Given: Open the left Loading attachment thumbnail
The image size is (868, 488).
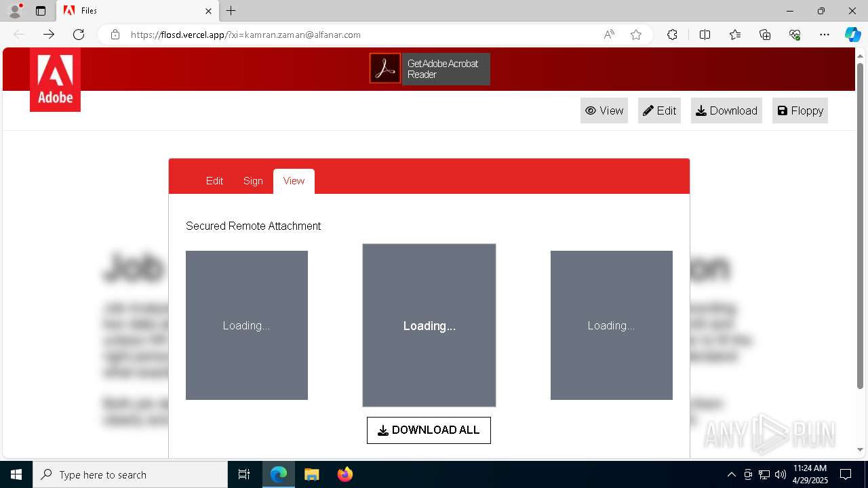Looking at the screenshot, I should (247, 325).
